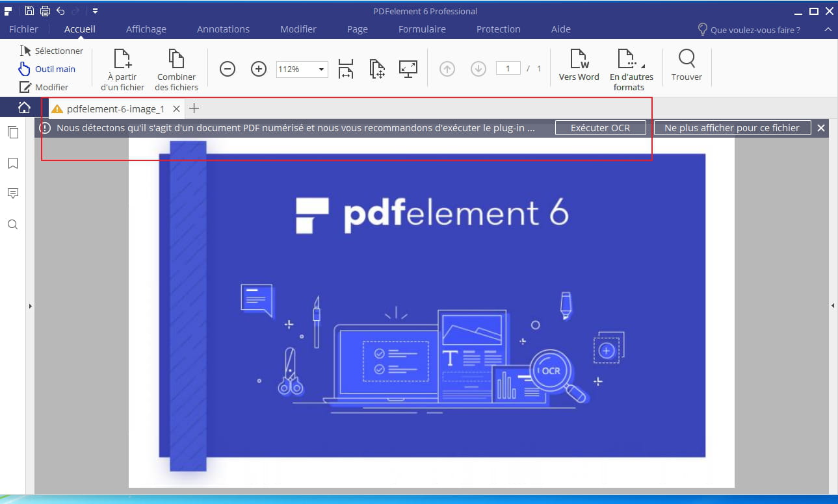Screen dimensions: 838x504
Task: Expand left panel with small arrow
Action: point(30,305)
